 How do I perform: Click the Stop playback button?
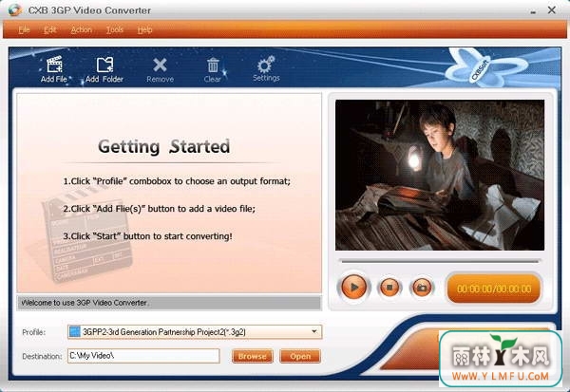pyautogui.click(x=389, y=288)
